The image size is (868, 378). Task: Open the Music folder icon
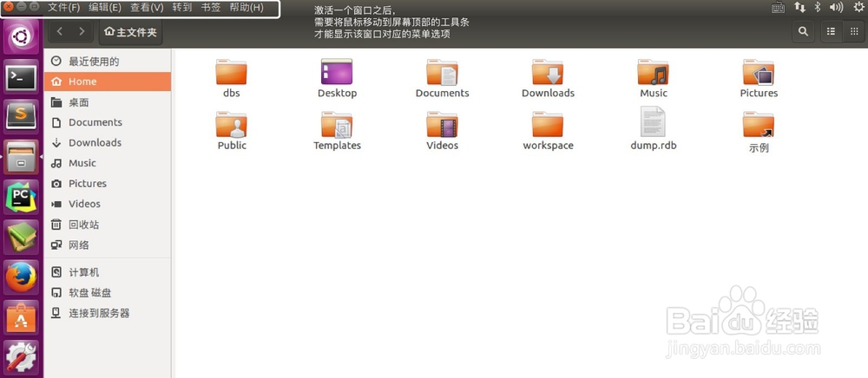654,72
